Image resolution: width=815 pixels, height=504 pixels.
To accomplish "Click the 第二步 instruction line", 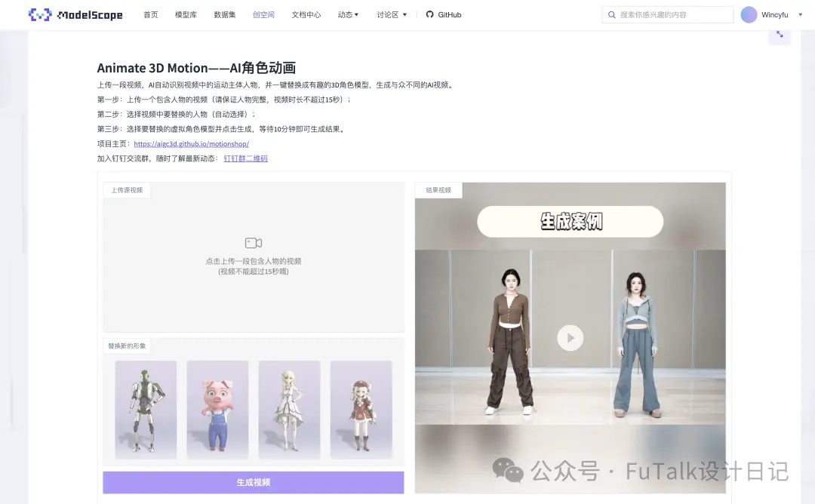I will (176, 115).
